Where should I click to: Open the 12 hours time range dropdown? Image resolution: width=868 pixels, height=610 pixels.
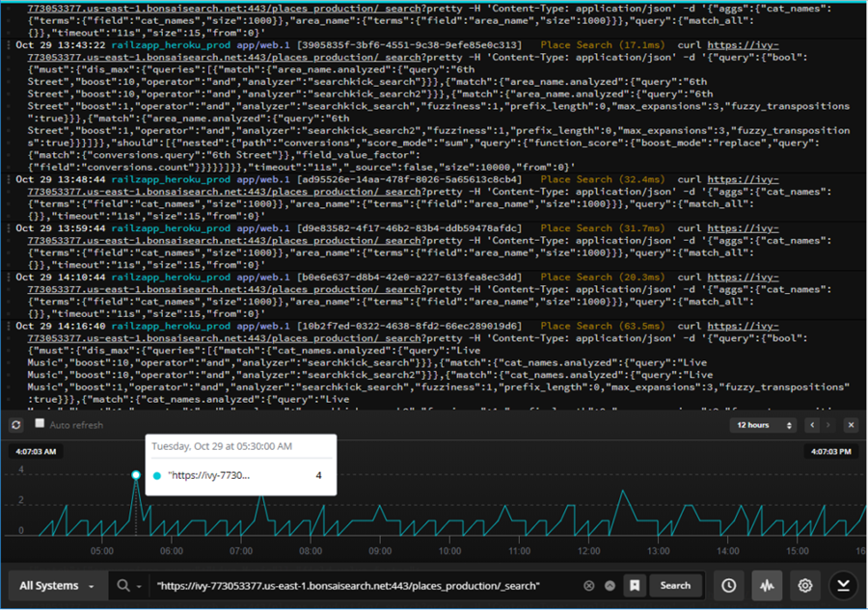tap(765, 425)
